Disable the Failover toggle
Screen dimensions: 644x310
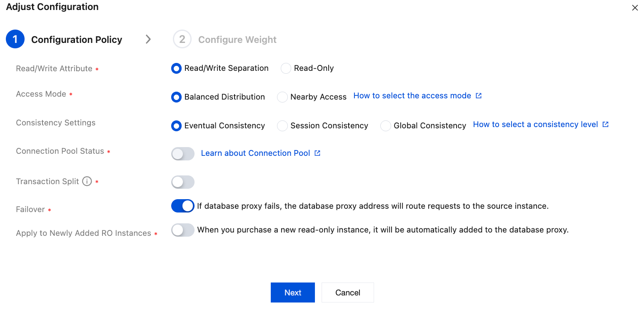pos(182,205)
